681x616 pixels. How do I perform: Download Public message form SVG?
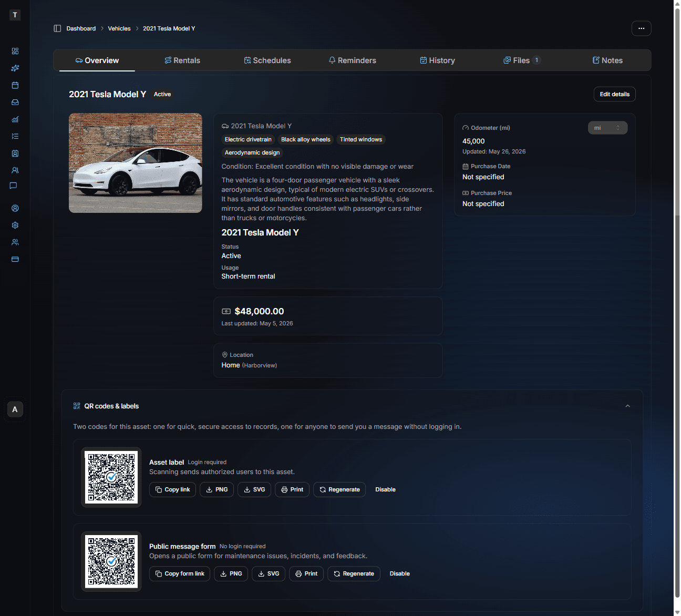pos(269,573)
